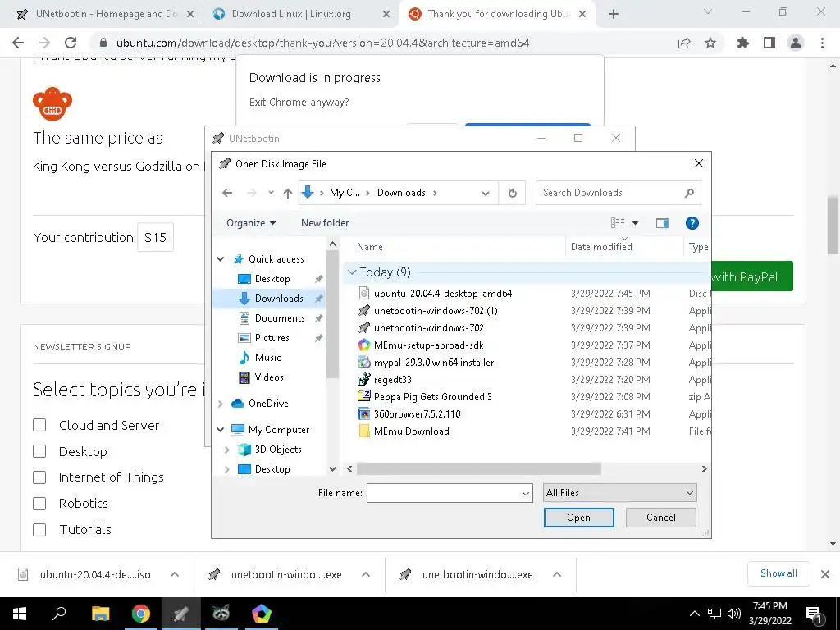Screen dimensions: 840x630
Task: Click Chrome page vertical scrollbar thumb
Action: (x=833, y=226)
